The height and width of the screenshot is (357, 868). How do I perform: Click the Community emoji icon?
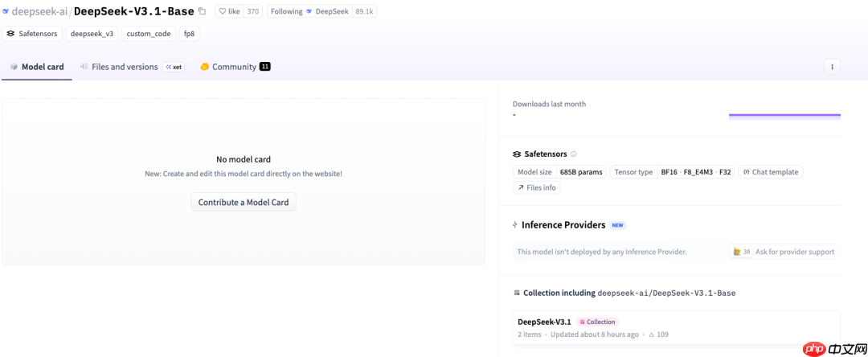(x=204, y=67)
